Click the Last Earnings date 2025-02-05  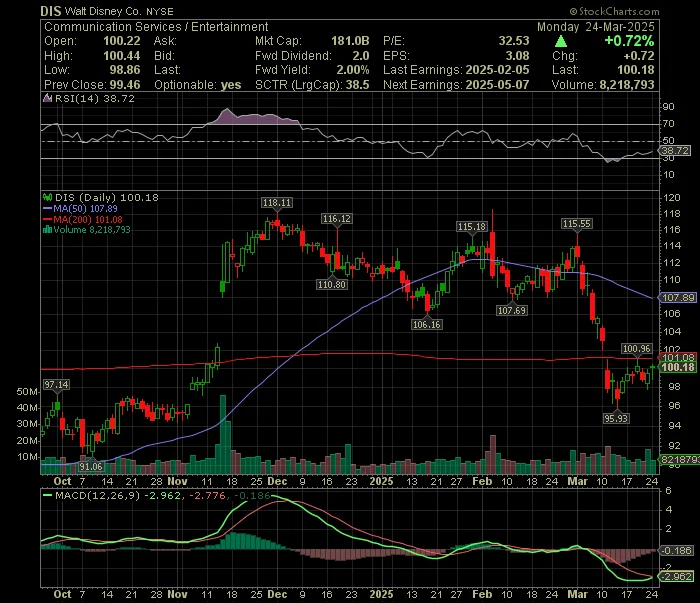tap(497, 70)
